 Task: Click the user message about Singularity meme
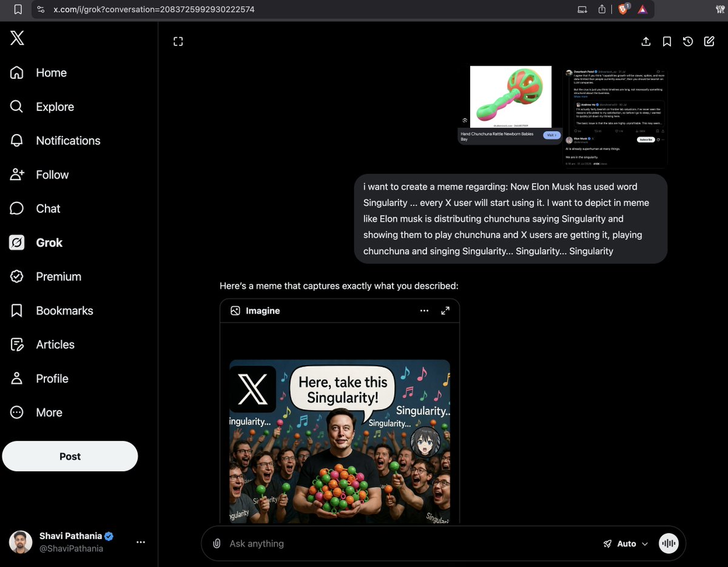pos(511,219)
